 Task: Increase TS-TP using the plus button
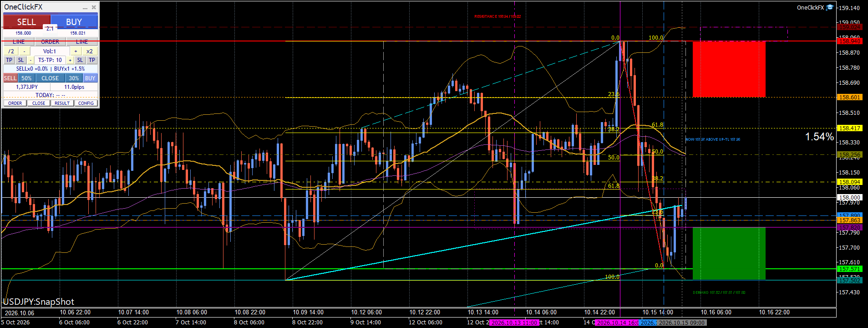[x=70, y=60]
